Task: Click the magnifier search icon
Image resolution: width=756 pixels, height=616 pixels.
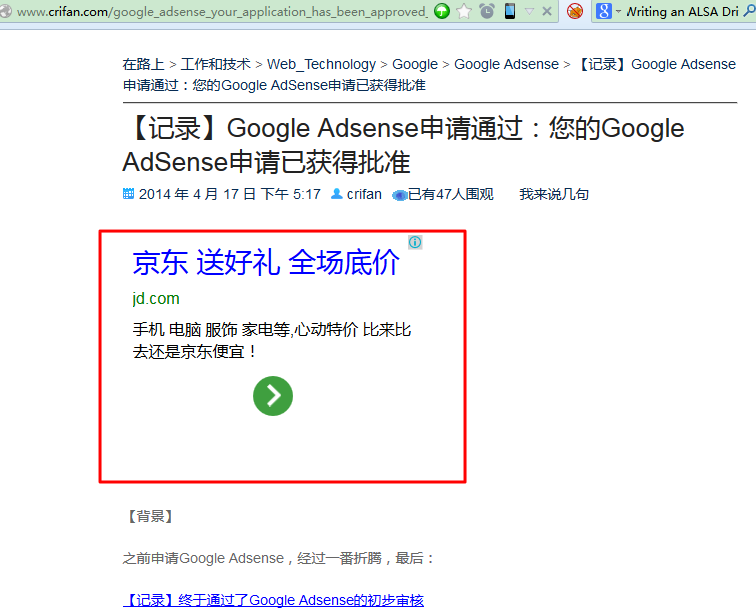Action: [749, 11]
